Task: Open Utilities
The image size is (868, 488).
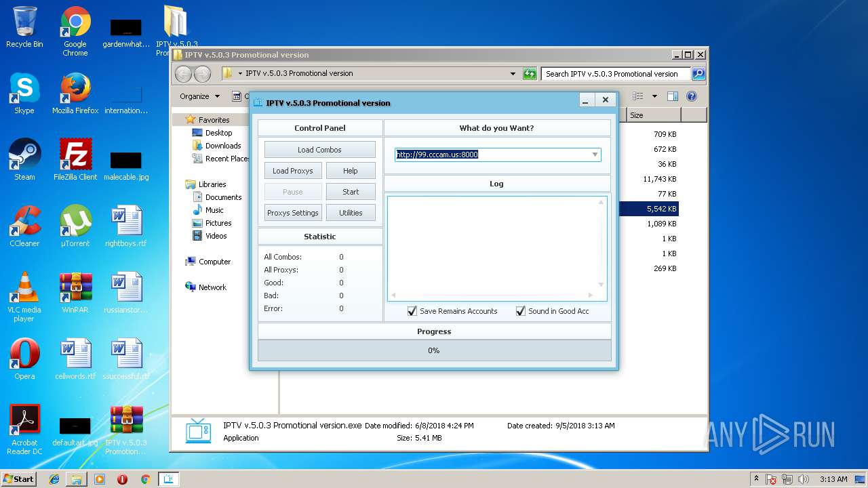Action: point(351,213)
